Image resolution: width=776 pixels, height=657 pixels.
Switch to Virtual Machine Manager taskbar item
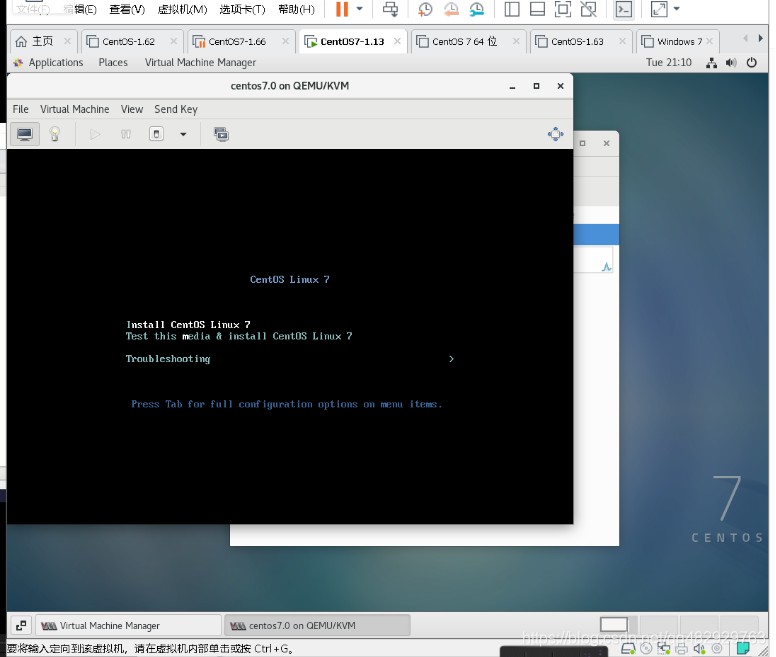tap(128, 626)
